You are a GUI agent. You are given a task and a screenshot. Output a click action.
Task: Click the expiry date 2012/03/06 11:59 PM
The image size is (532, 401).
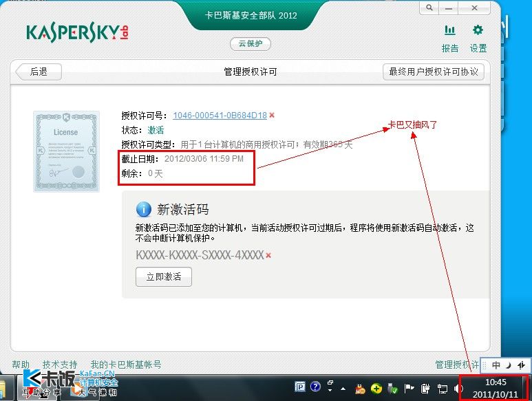(204, 159)
